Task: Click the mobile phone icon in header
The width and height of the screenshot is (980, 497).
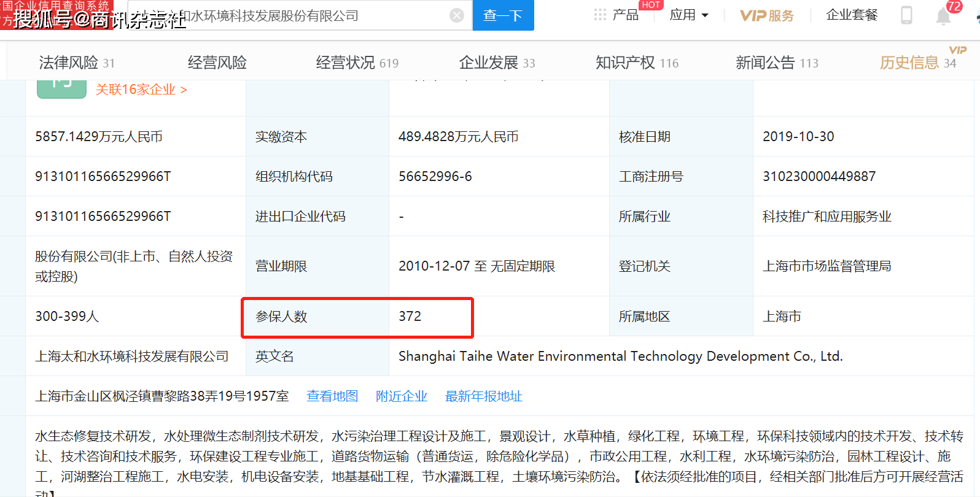Action: tap(906, 15)
